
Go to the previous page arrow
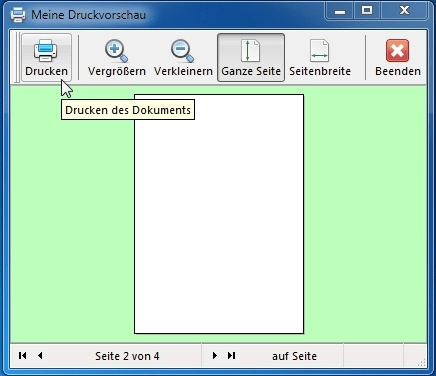tap(40, 355)
